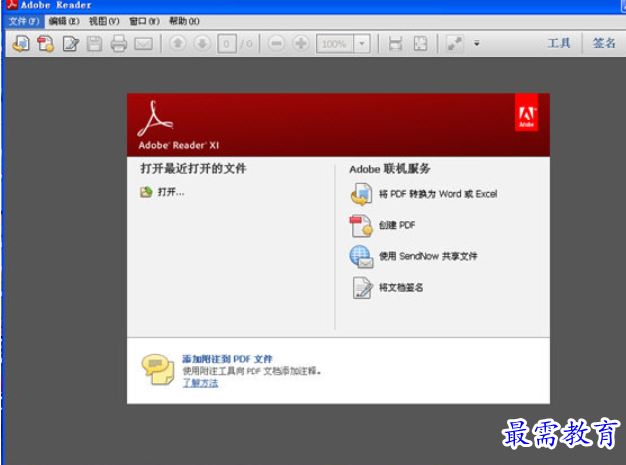Click the Fit one full page icon

420,44
